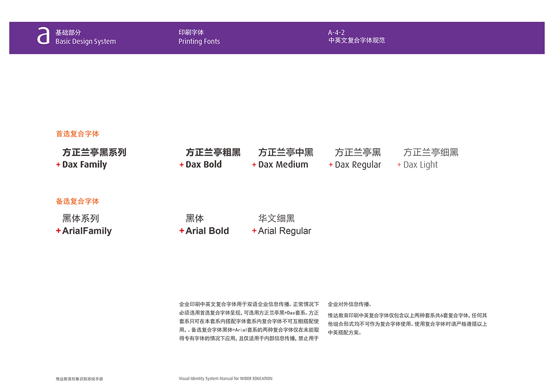Click the red plus before Dax Regular
The image size is (554, 392).
(331, 165)
